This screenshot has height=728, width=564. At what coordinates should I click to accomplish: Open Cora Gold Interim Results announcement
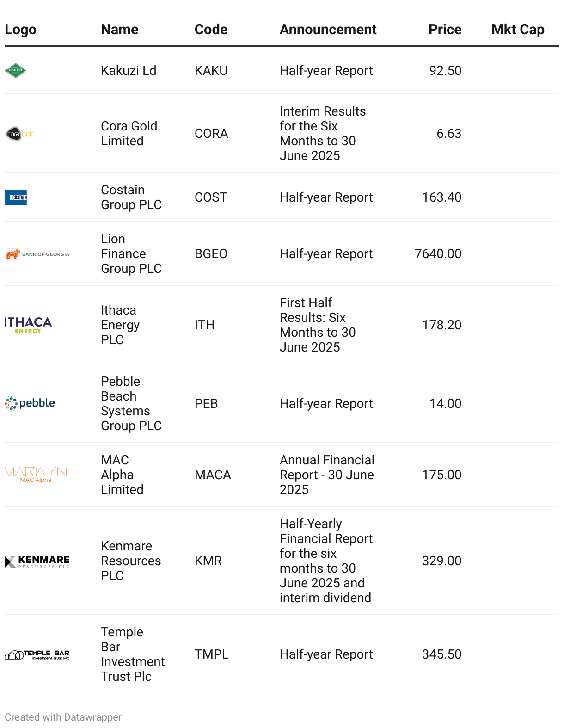[x=322, y=134]
